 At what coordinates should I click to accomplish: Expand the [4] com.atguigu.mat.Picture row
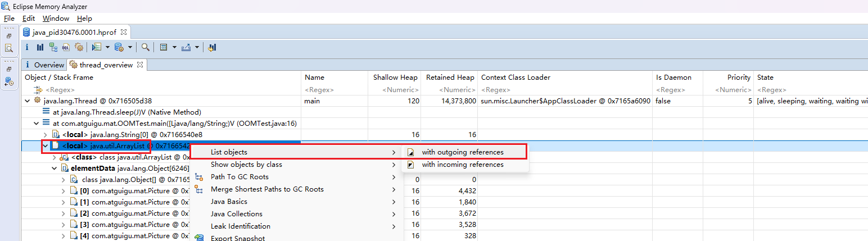click(64, 235)
